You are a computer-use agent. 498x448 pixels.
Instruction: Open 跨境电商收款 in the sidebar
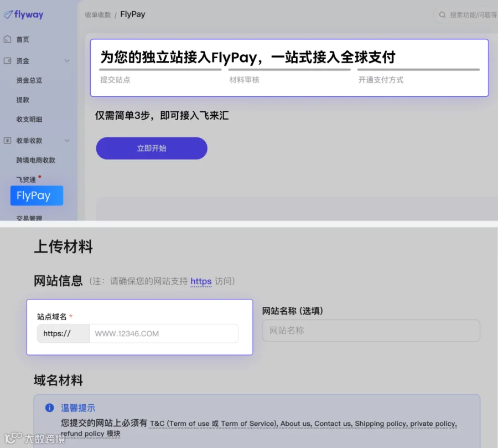(35, 160)
